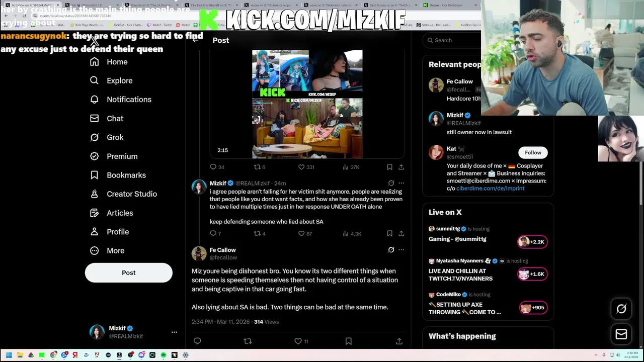
Task: Like the video post with 331 likes
Action: 306,167
